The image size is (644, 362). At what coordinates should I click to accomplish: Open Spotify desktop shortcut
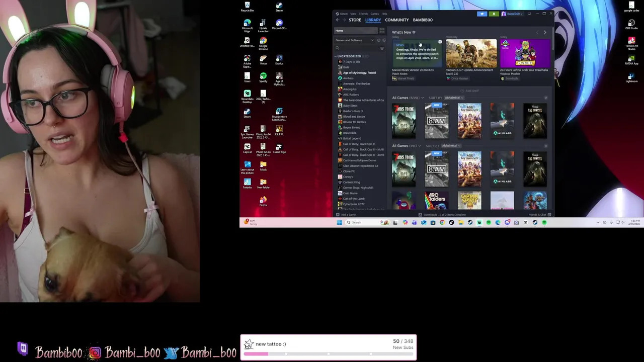pyautogui.click(x=263, y=77)
